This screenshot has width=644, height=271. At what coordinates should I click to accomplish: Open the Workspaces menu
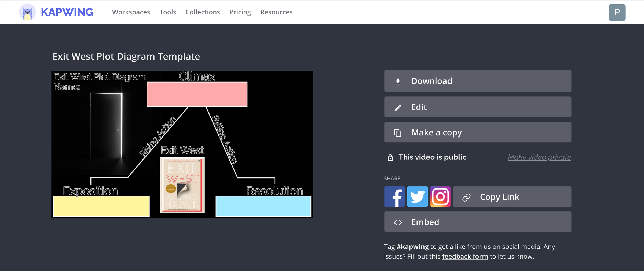(x=131, y=12)
